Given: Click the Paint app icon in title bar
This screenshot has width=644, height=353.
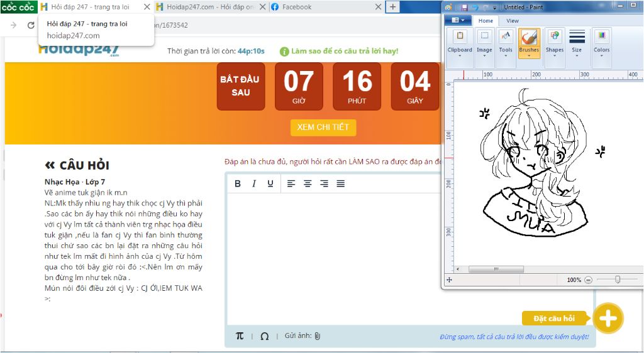Looking at the screenshot, I should (448, 8).
